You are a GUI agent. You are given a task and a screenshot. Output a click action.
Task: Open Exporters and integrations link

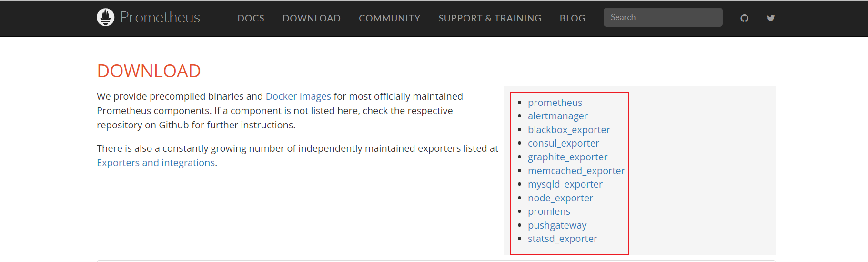(156, 163)
